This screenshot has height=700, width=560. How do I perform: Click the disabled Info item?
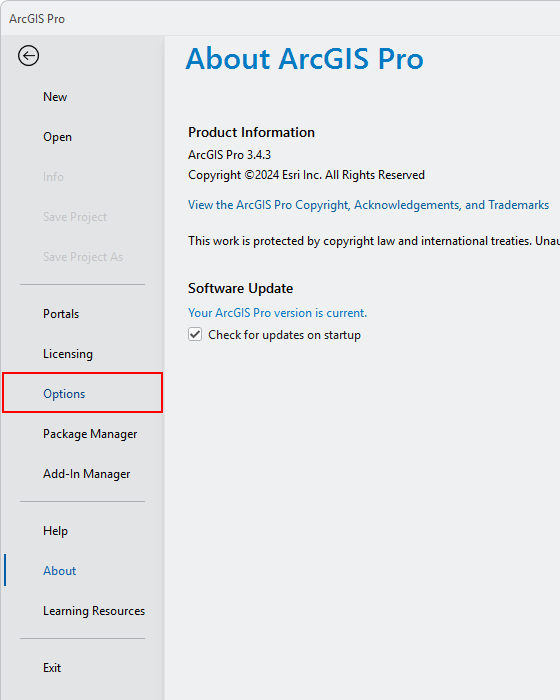(x=53, y=177)
